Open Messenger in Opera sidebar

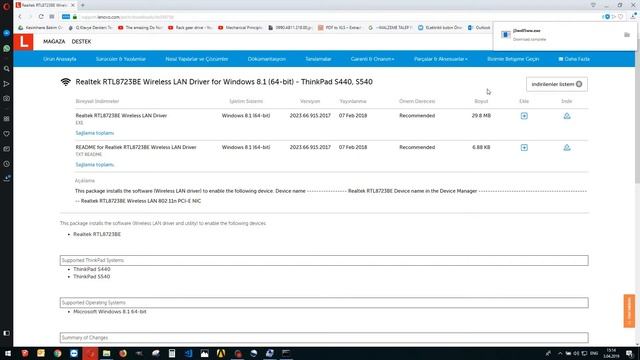pos(6,33)
